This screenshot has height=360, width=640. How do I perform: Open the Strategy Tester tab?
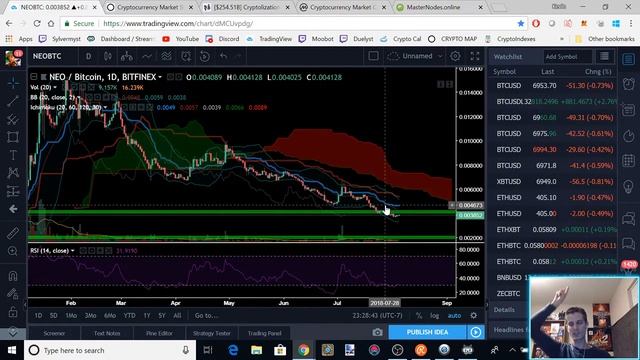click(x=211, y=333)
